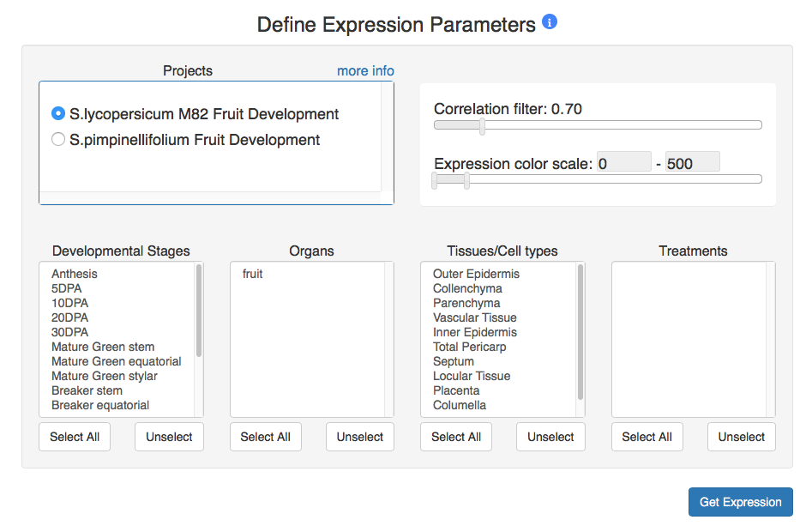Open the more info link
The height and width of the screenshot is (532, 812).
(x=365, y=70)
